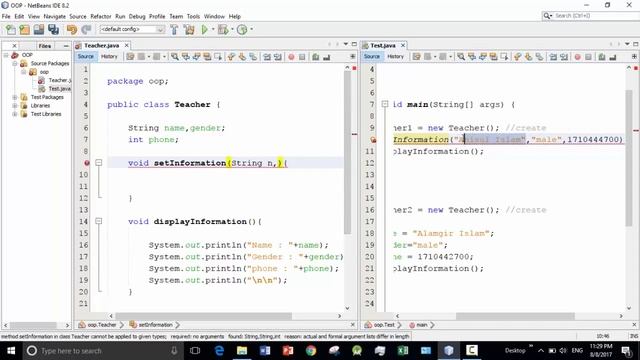Expand the Test Packages tree node

[x=15, y=97]
